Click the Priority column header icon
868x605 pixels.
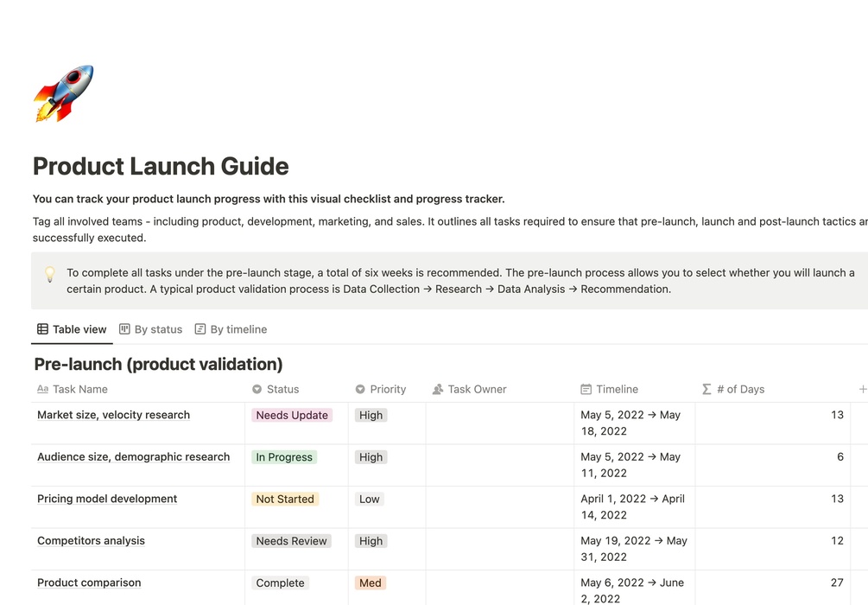tap(360, 389)
